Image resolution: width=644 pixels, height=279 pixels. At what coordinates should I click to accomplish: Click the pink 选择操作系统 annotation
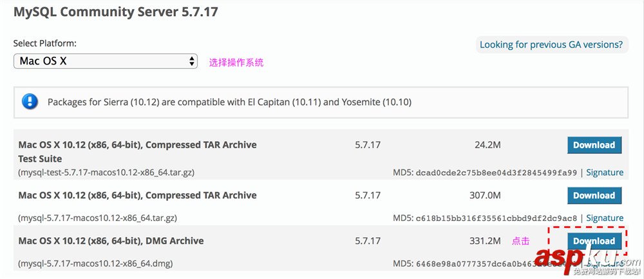pos(236,63)
